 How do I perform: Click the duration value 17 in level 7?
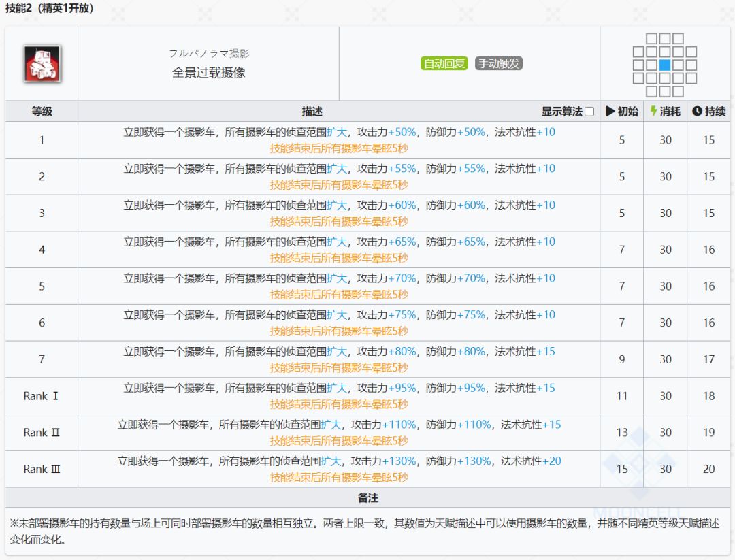708,359
